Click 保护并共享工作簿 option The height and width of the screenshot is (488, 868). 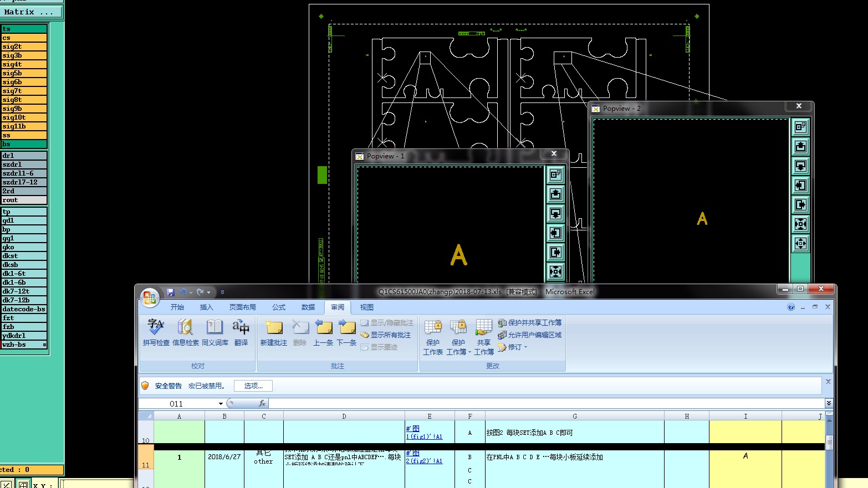(530, 322)
